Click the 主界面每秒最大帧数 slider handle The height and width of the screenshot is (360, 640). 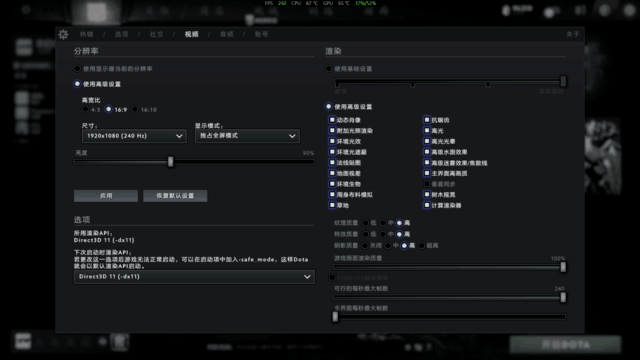click(x=335, y=317)
